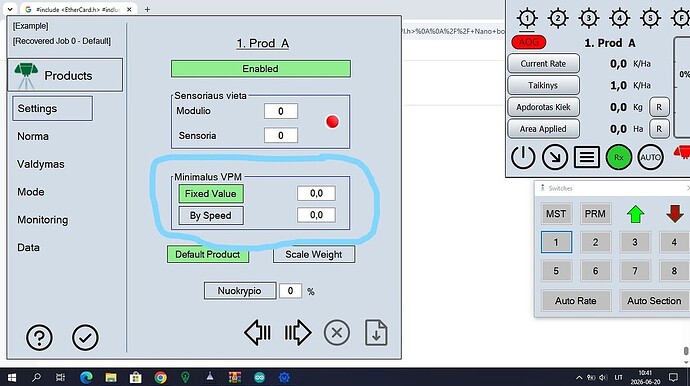Select product gear 3 in rate window
This screenshot has width=690, height=386.
(x=589, y=18)
